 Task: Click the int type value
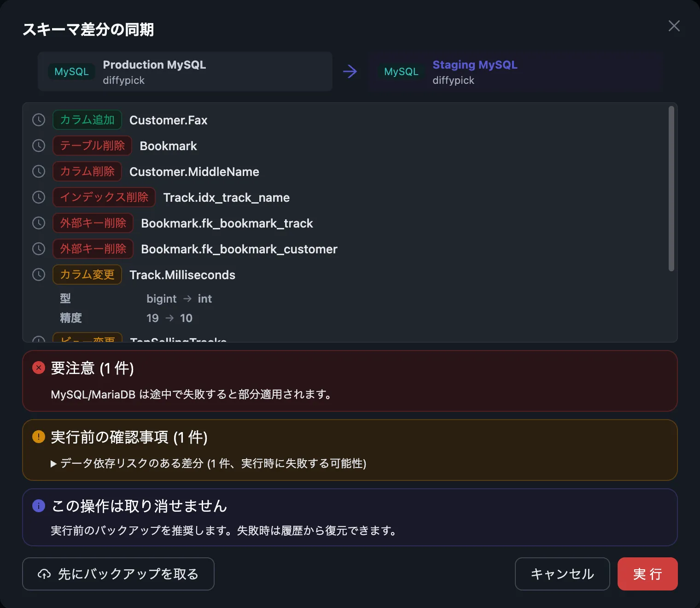[205, 299]
